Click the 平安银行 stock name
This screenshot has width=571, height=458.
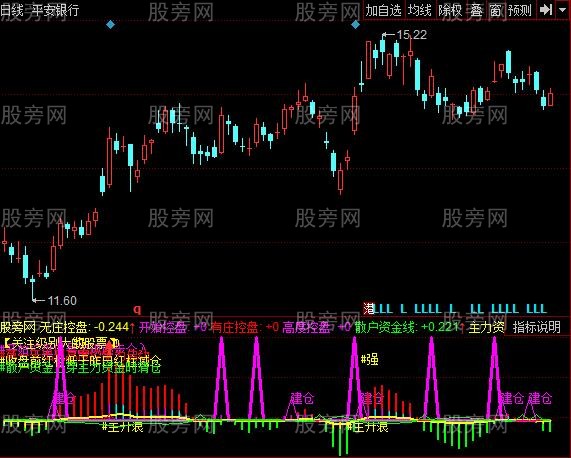pos(55,10)
